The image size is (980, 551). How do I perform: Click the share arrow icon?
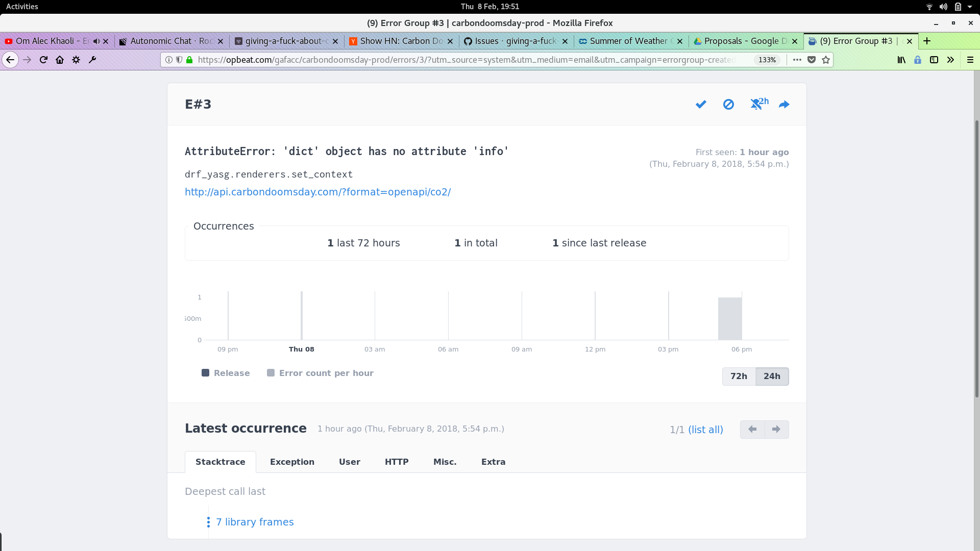[784, 105]
